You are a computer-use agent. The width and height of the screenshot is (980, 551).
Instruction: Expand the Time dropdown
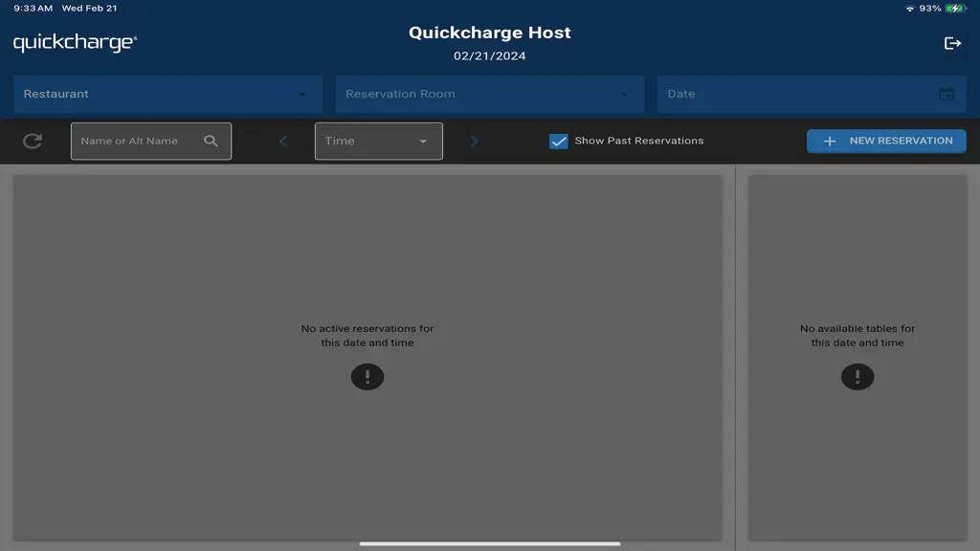pyautogui.click(x=379, y=142)
